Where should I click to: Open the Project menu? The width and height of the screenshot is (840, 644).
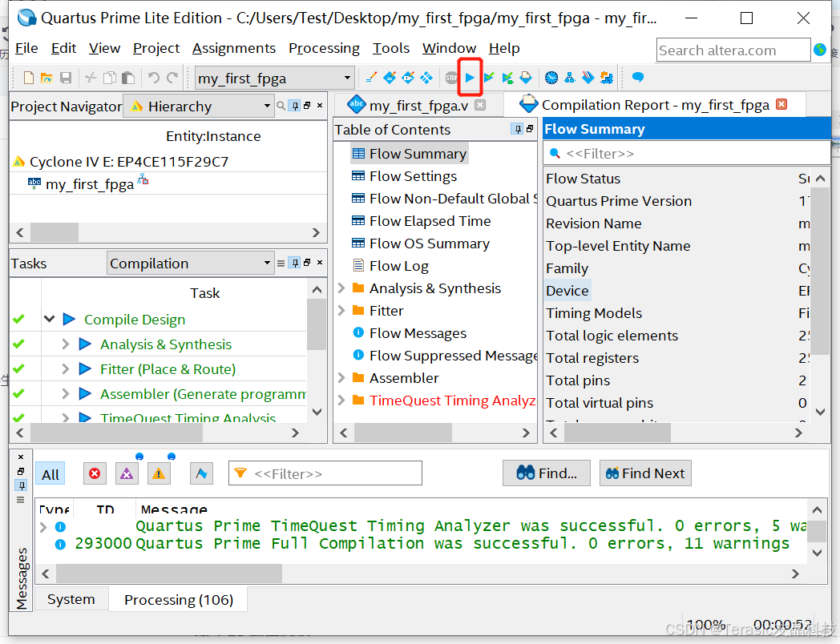pos(155,48)
